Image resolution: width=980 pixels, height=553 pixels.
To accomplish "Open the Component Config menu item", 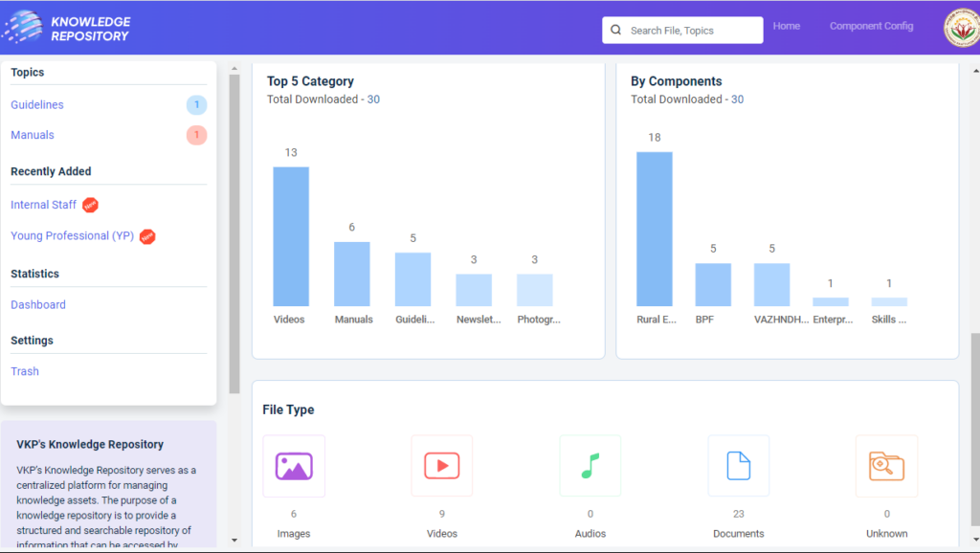I will point(871,26).
